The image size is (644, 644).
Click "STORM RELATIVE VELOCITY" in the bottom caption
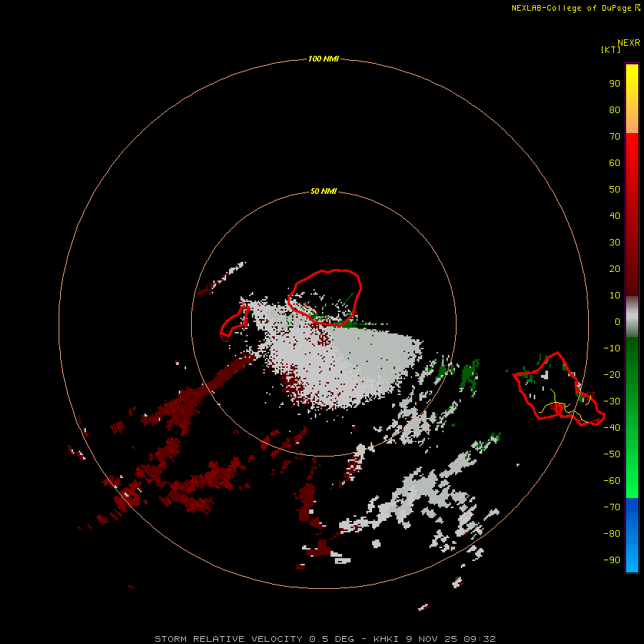(228, 639)
